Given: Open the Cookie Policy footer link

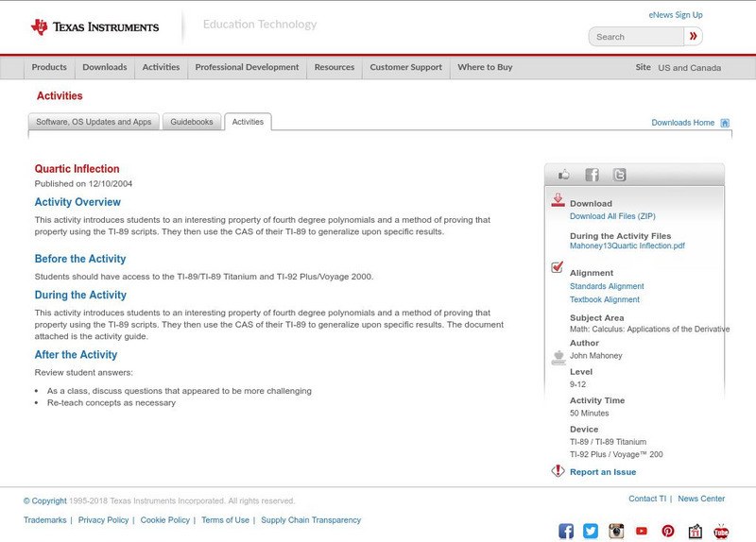Looking at the screenshot, I should coord(164,520).
